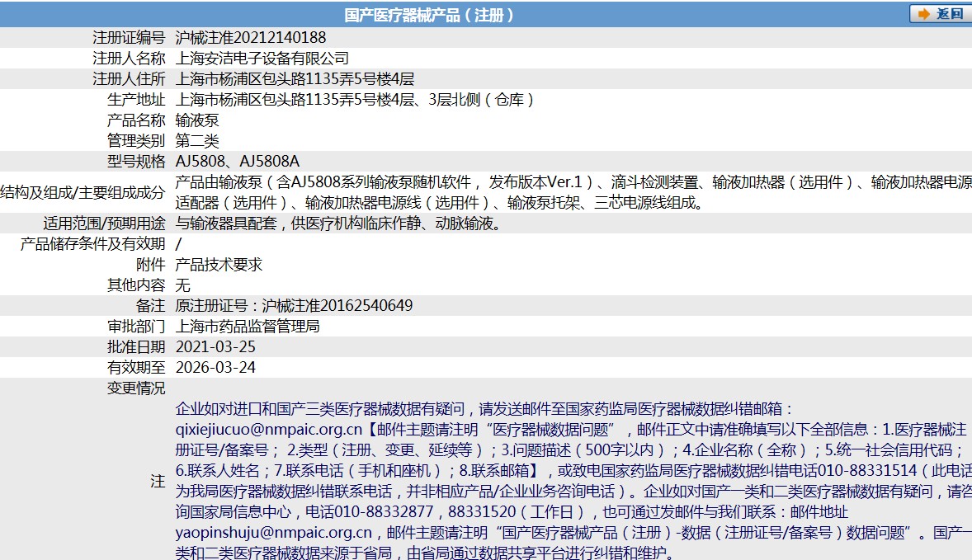This screenshot has width=972, height=560.
Task: Click the 其他内容 label
Action: pyautogui.click(x=136, y=285)
